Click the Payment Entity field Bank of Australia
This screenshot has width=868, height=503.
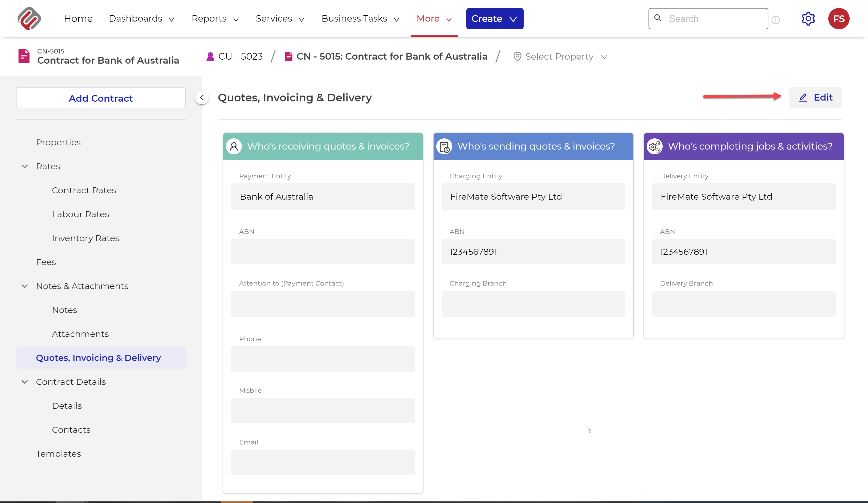(323, 197)
